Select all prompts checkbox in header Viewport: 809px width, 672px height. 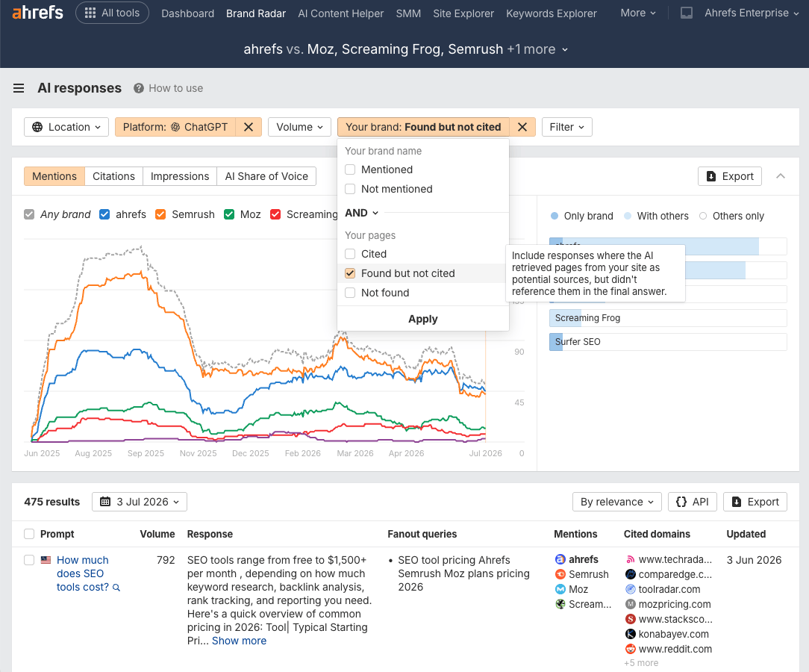(x=29, y=534)
